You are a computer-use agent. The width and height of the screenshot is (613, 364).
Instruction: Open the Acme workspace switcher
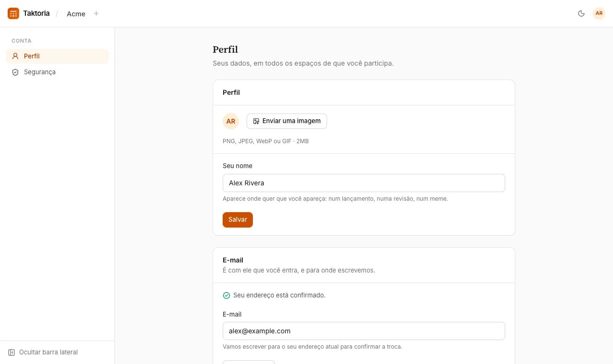coord(76,14)
